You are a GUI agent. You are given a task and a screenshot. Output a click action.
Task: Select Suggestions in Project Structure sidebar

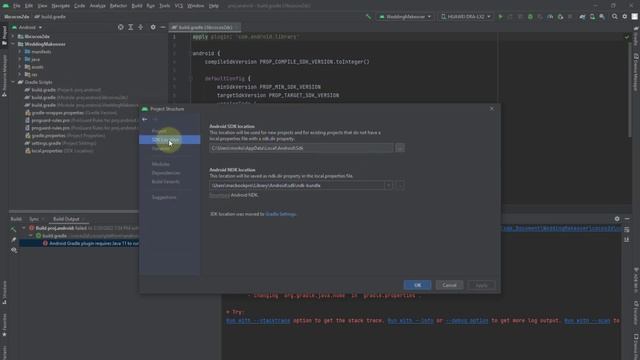164,197
